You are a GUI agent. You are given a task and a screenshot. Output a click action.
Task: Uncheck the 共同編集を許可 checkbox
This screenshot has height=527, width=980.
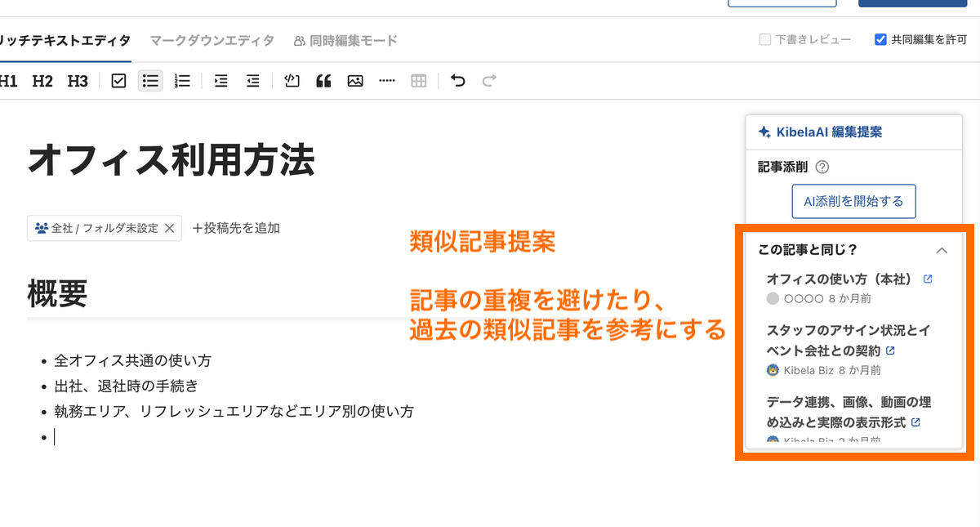point(880,39)
